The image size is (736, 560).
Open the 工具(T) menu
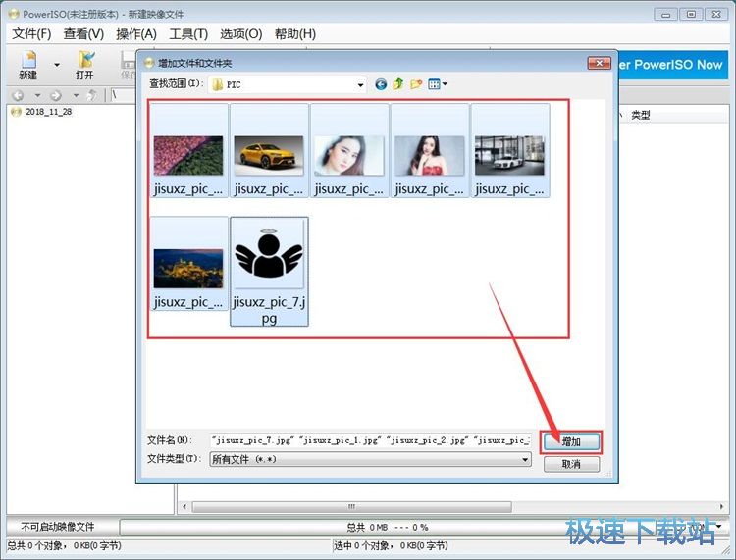pos(188,33)
